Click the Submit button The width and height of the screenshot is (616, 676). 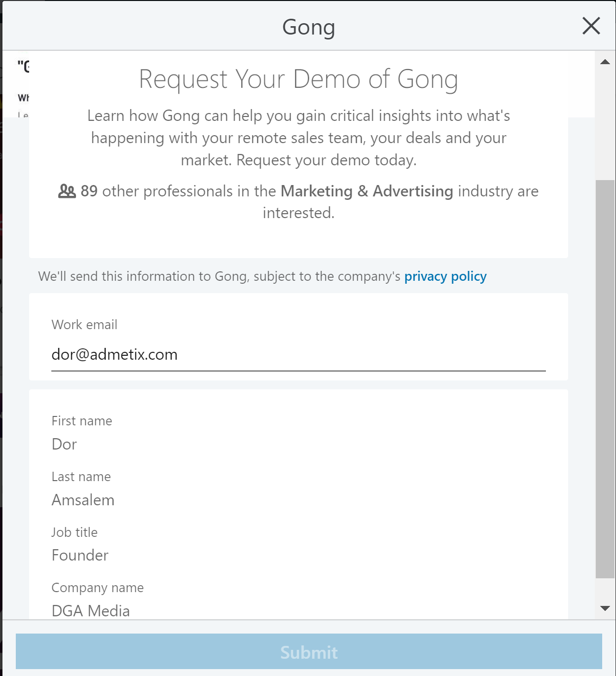tap(309, 651)
